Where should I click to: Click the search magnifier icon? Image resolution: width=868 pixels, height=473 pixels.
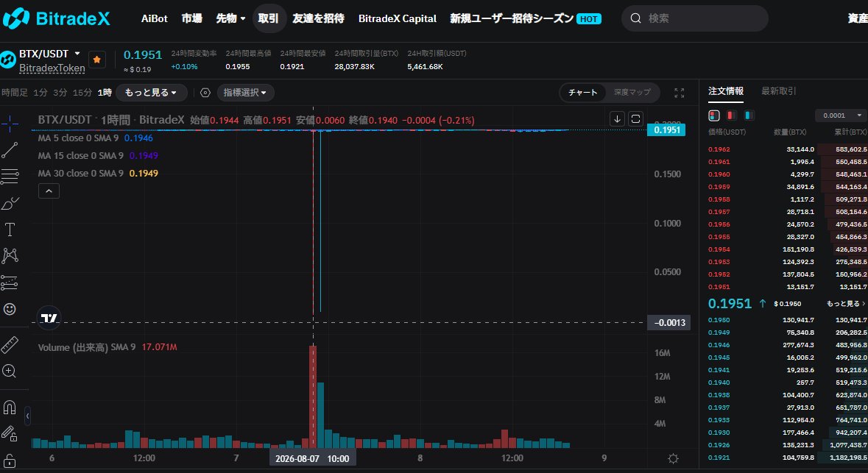click(635, 18)
